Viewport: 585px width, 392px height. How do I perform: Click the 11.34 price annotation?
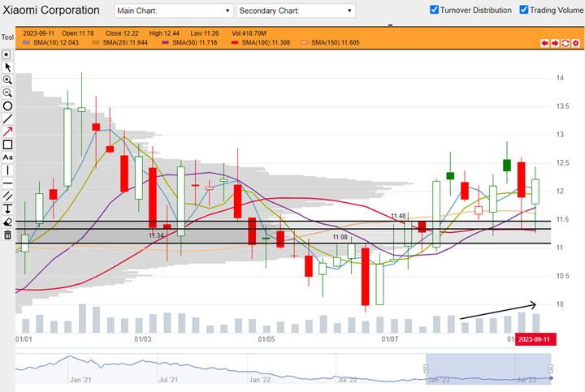(156, 235)
